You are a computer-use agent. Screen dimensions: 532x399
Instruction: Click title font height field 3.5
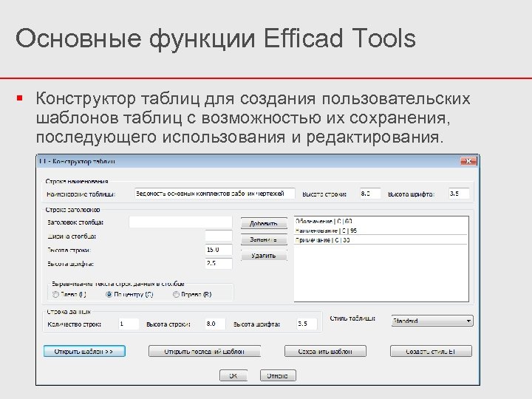point(459,194)
